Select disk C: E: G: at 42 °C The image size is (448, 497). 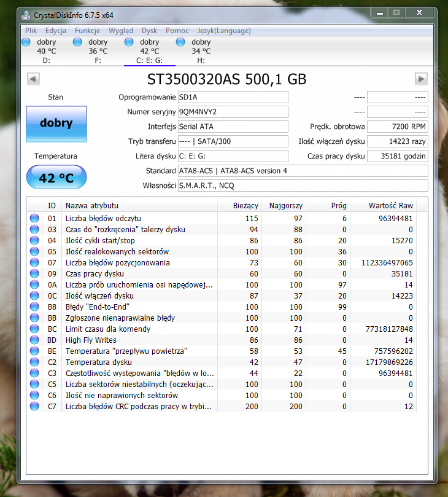[x=150, y=51]
